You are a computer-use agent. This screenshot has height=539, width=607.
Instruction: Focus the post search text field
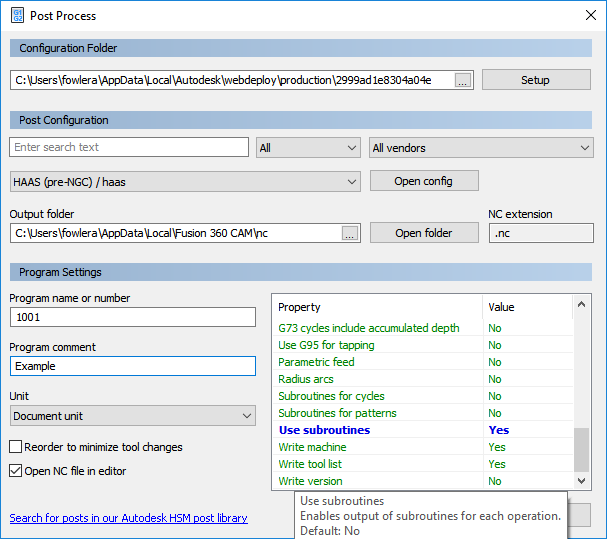(x=129, y=147)
